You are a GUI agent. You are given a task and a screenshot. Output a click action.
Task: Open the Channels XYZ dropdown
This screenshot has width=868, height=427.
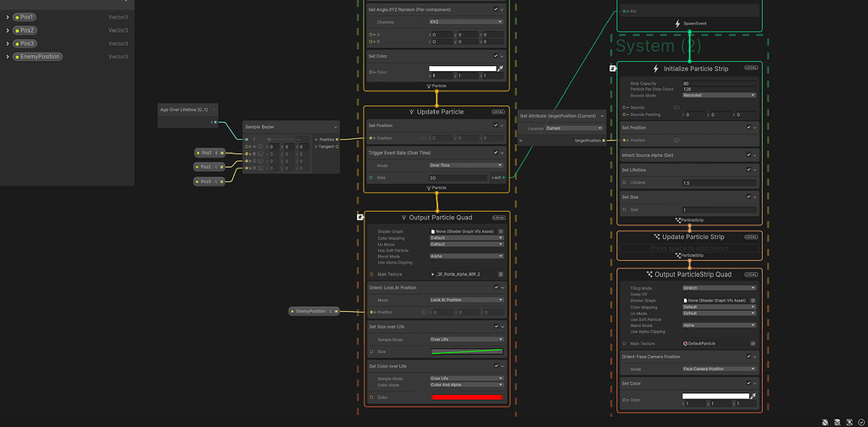tap(466, 21)
